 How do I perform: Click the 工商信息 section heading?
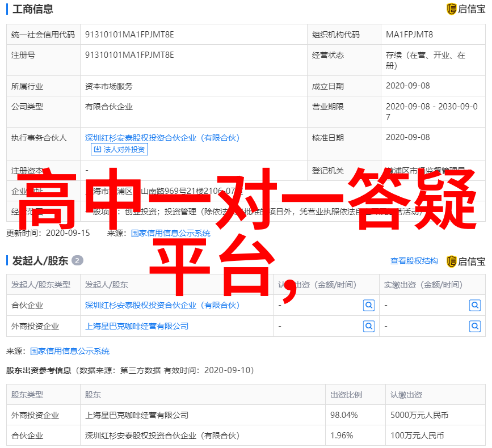(33, 9)
